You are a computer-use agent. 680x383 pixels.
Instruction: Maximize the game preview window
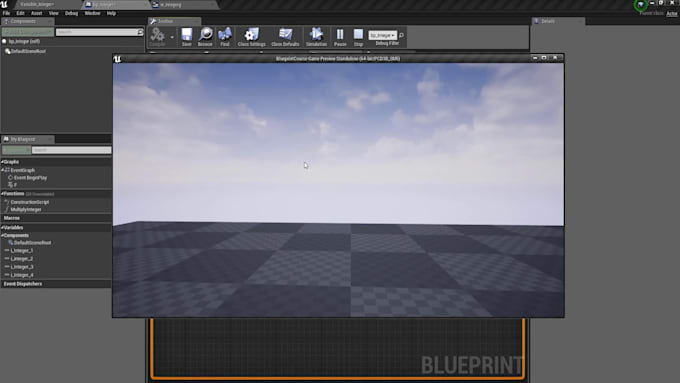click(x=544, y=58)
